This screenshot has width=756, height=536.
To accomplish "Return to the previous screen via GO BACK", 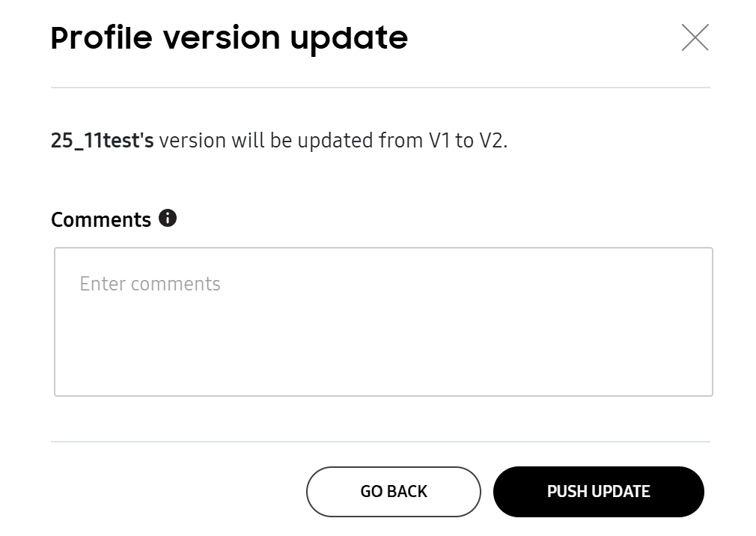I will (x=393, y=491).
